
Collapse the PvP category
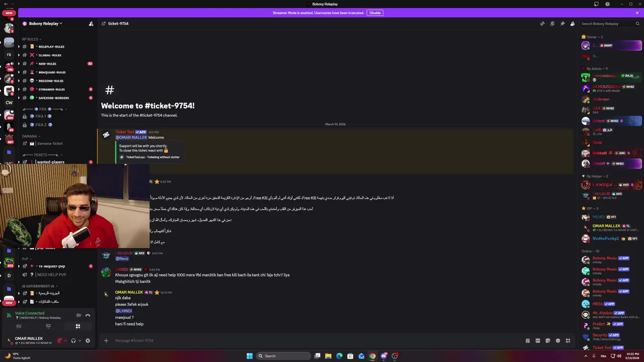tap(27, 259)
